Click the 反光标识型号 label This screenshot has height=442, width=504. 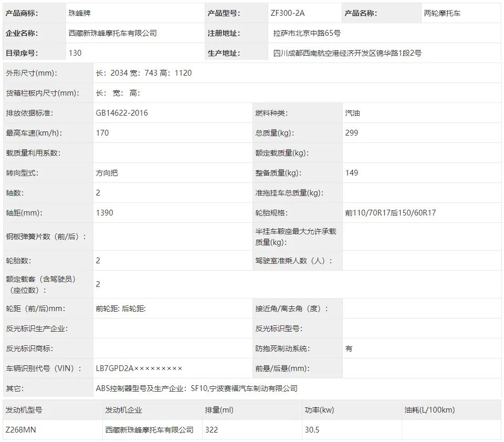tap(279, 328)
